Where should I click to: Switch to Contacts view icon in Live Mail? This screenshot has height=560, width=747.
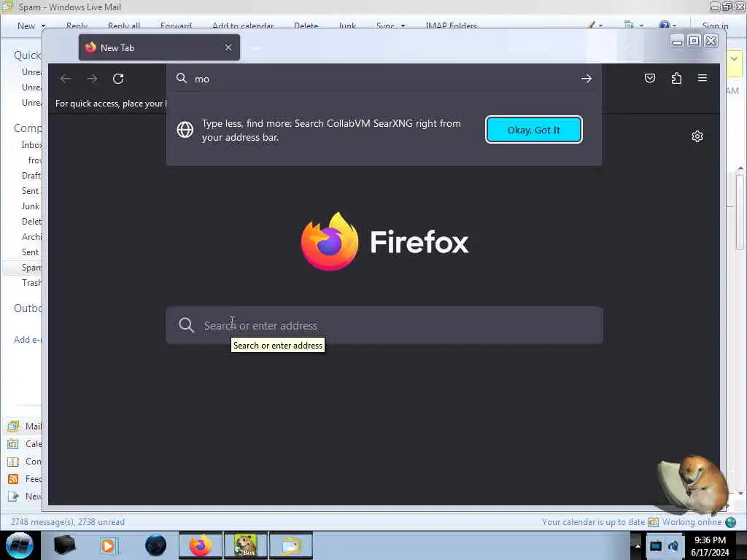[13, 462]
